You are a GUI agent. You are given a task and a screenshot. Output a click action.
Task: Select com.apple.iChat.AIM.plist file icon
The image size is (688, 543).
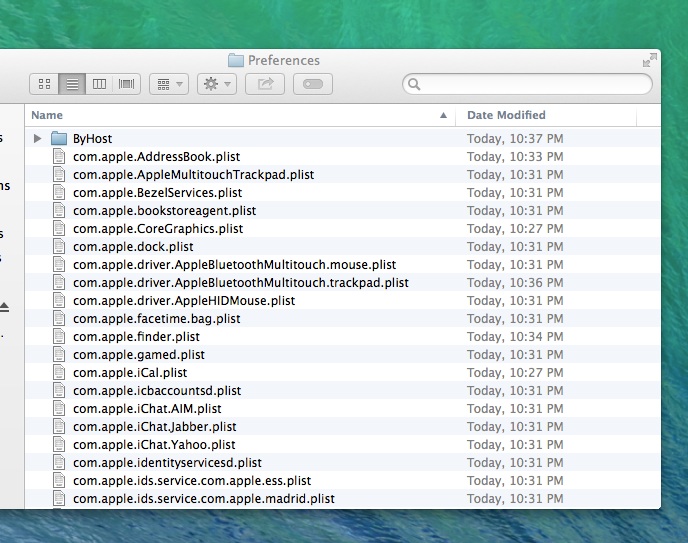59,408
